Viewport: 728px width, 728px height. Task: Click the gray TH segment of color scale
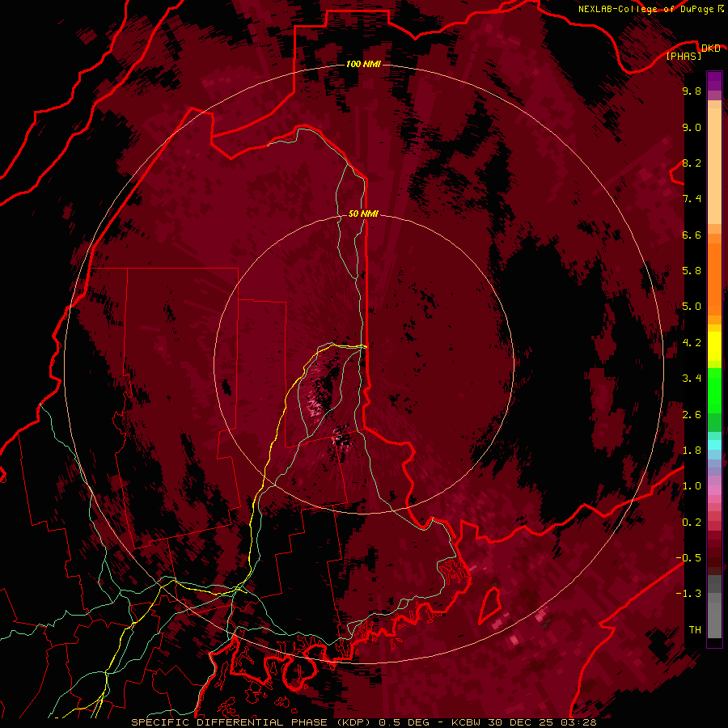pos(714,620)
